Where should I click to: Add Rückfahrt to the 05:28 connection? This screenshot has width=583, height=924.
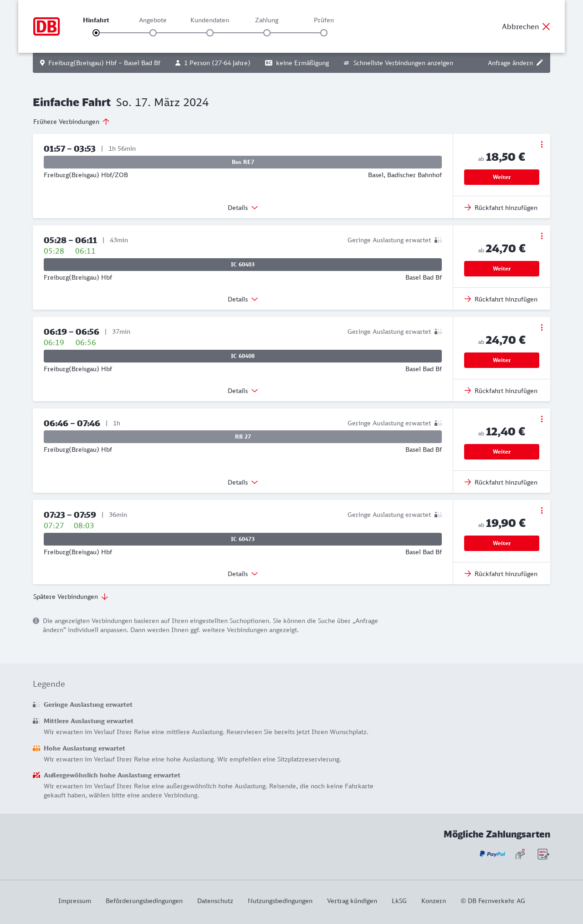click(501, 299)
